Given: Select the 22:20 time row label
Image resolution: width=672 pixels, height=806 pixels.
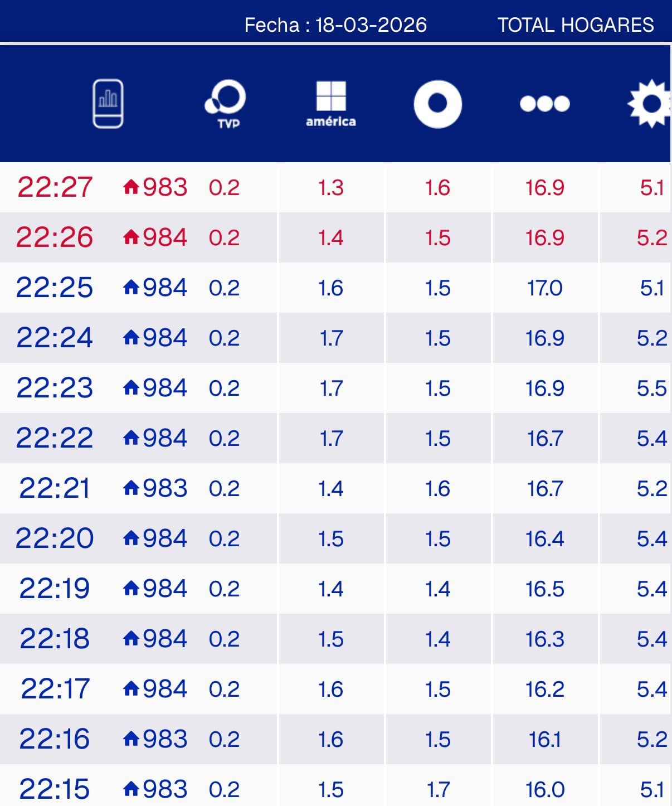Looking at the screenshot, I should pos(55,538).
